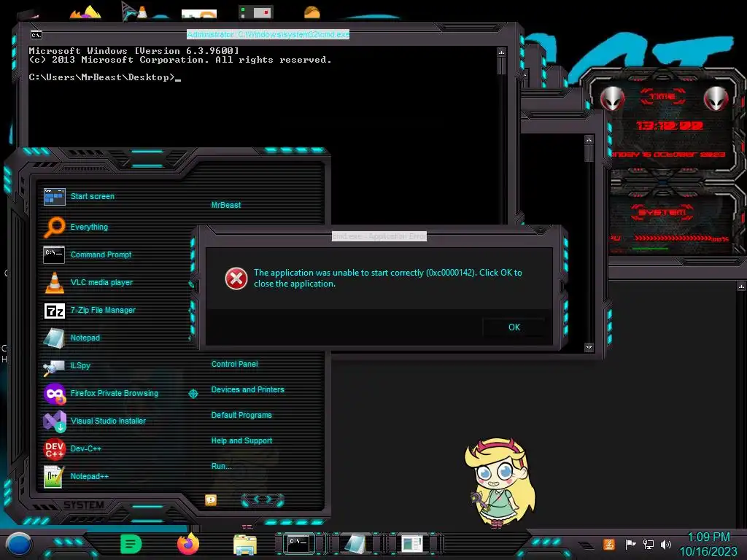Open Action Center flag icon

[x=630, y=544]
